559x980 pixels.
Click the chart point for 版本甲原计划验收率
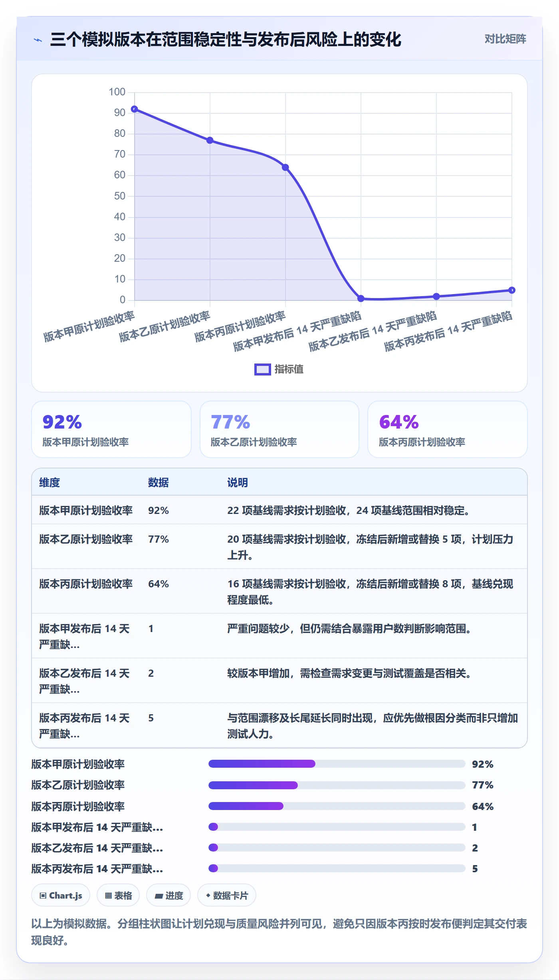[x=135, y=109]
